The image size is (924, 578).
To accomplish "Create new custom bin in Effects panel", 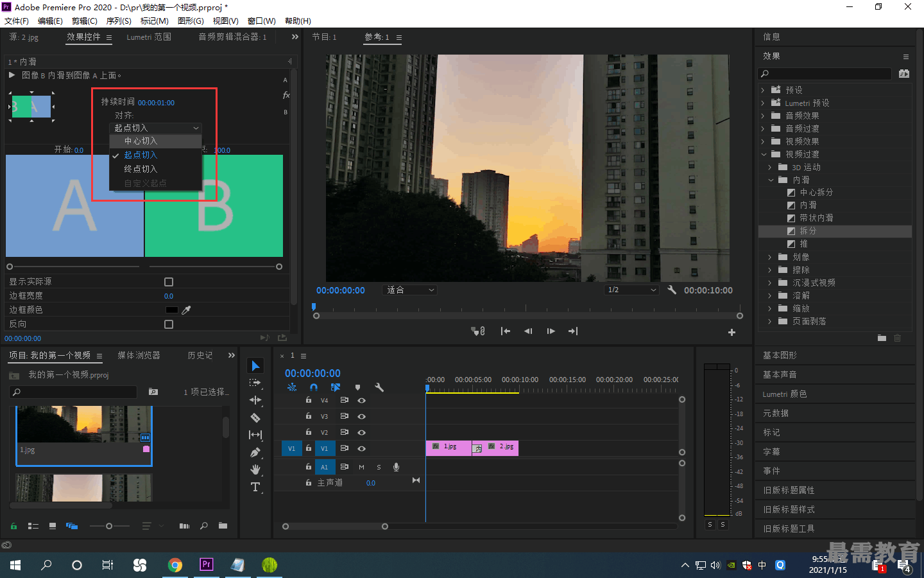I will tap(882, 338).
